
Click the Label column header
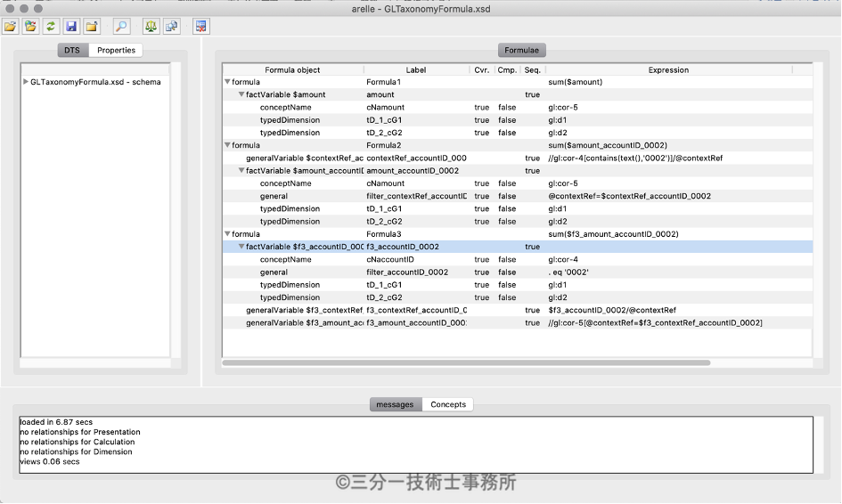(416, 69)
